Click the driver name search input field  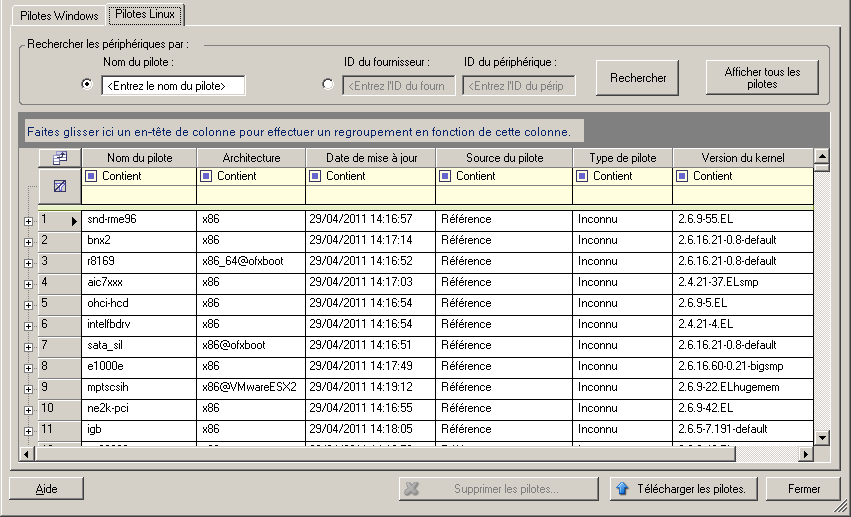(173, 86)
